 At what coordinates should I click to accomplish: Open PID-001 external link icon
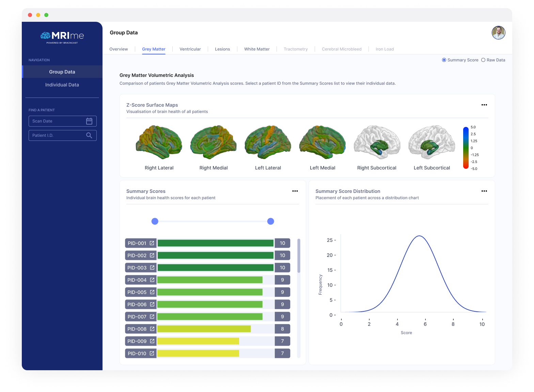click(x=152, y=243)
